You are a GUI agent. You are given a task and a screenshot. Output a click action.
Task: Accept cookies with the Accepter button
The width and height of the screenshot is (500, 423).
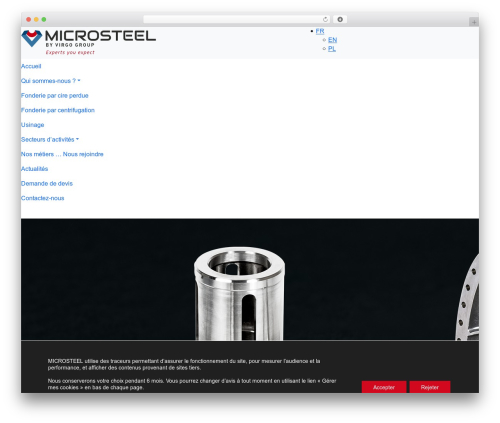[x=384, y=387]
